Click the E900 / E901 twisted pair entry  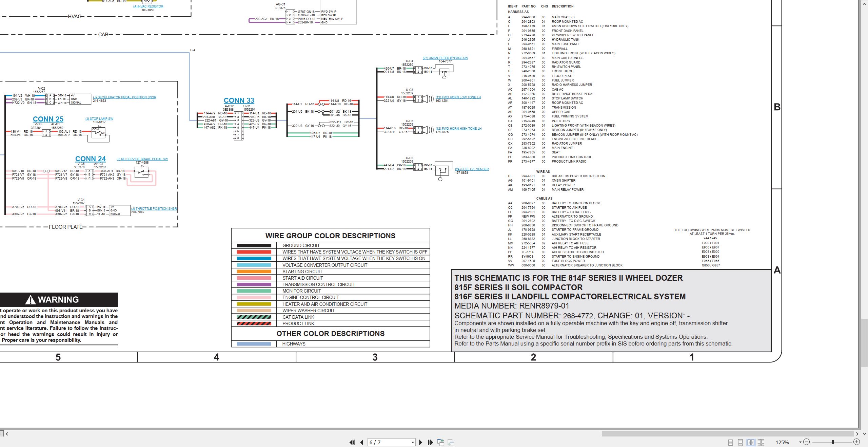coord(711,243)
